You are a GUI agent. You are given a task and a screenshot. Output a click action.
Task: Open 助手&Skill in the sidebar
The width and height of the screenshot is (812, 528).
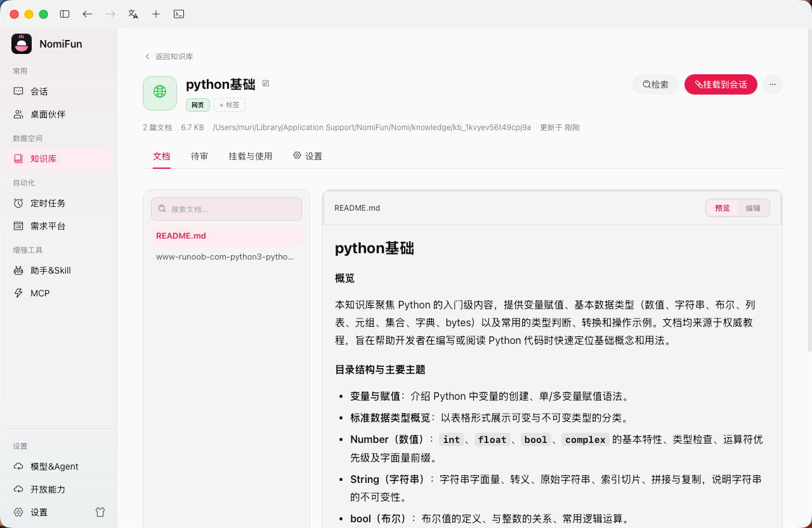coord(58,270)
